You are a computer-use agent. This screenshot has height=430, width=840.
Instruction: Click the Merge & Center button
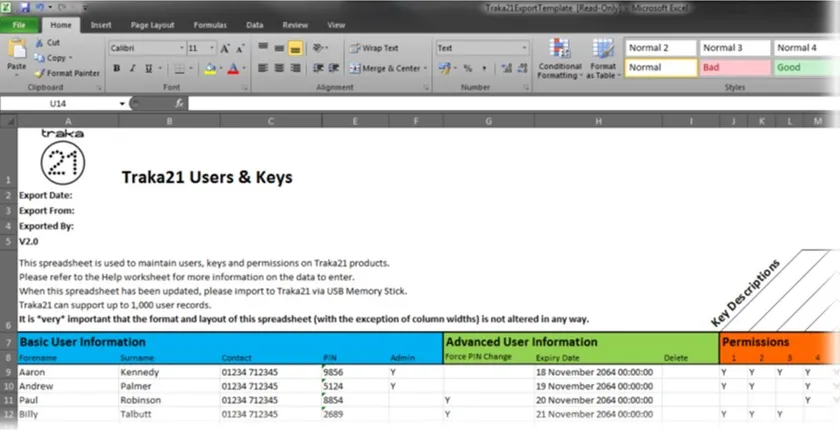coord(386,68)
